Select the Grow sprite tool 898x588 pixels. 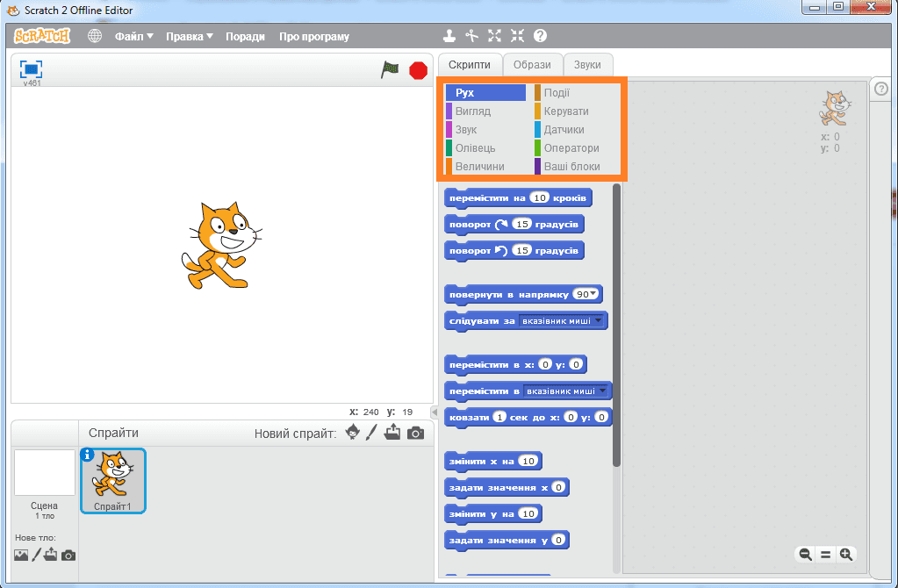(494, 36)
